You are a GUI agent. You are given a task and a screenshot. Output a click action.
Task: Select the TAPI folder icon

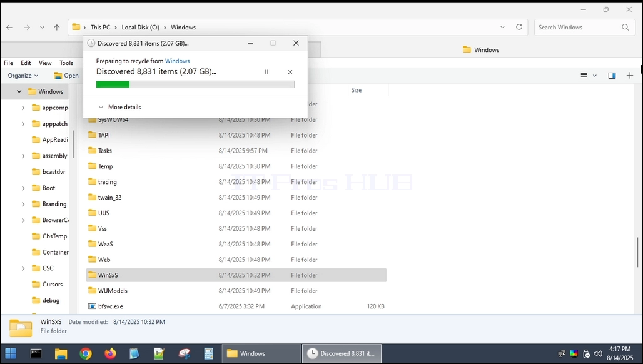pyautogui.click(x=93, y=135)
